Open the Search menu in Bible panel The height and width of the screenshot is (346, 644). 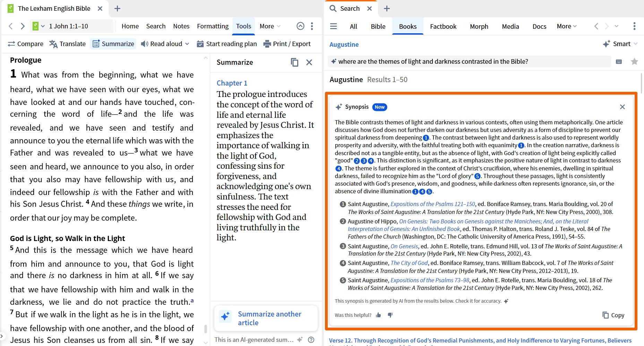(156, 26)
